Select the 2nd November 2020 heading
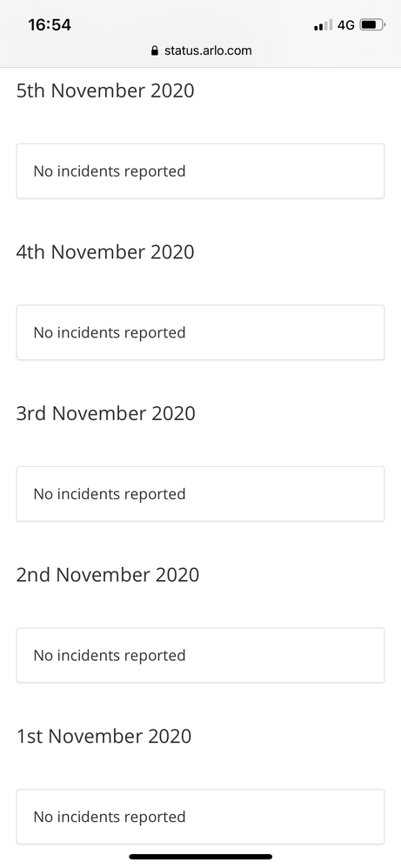The image size is (401, 868). [x=108, y=575]
